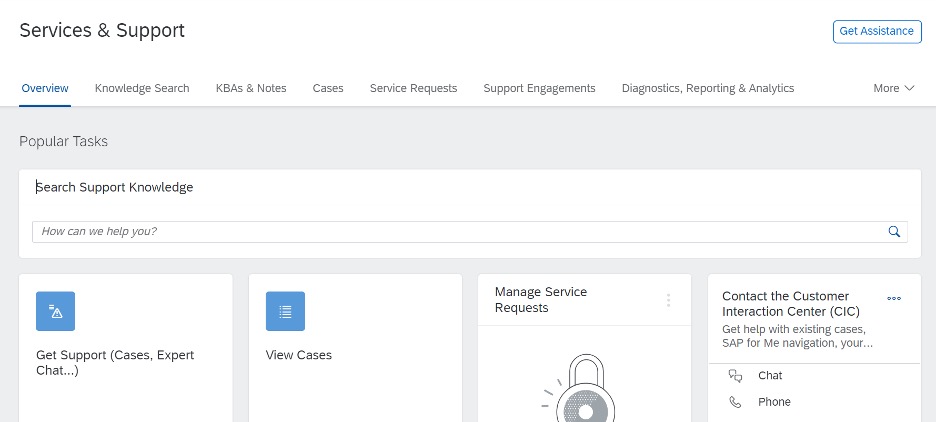Screen dimensions: 936x422
Task: Open the CIC card ellipsis menu
Action: tap(894, 298)
